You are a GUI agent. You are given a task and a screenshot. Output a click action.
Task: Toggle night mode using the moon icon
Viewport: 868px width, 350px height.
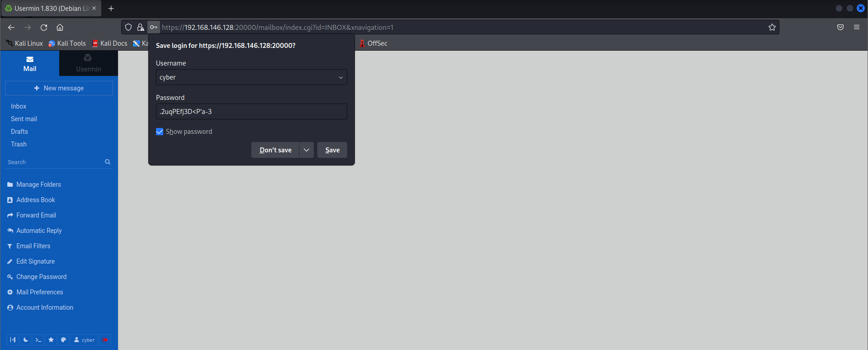[x=25, y=340]
